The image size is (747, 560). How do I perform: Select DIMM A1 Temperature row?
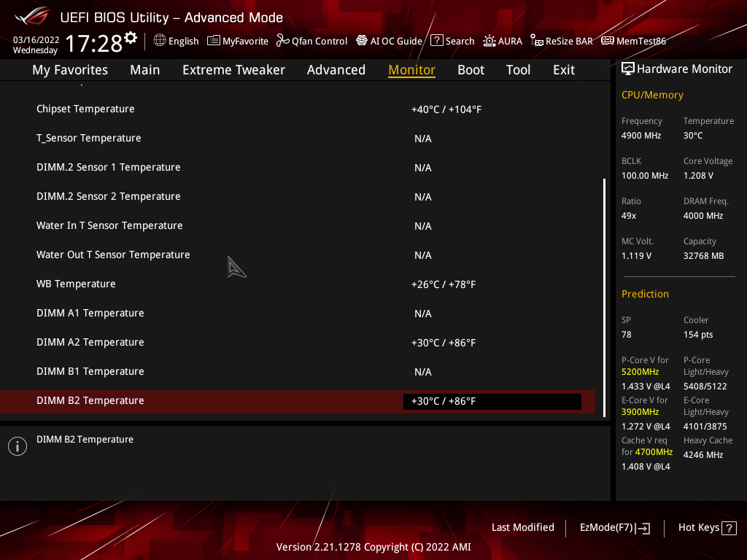(298, 313)
